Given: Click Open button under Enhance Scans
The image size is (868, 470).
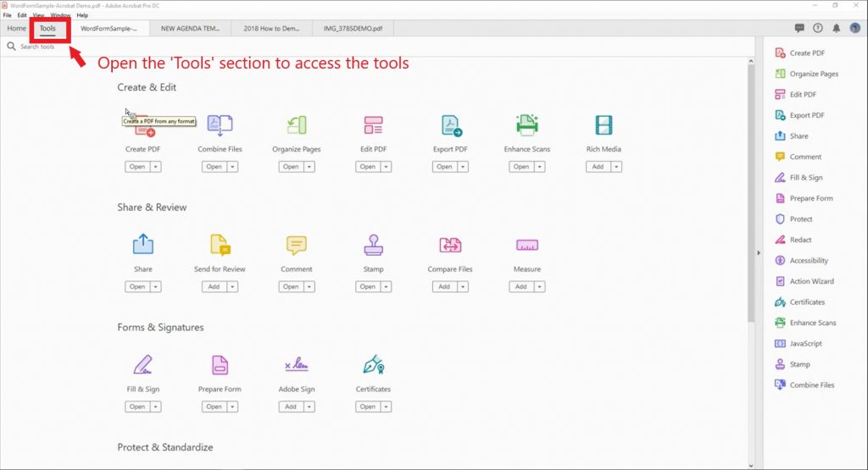Looking at the screenshot, I should (x=521, y=167).
